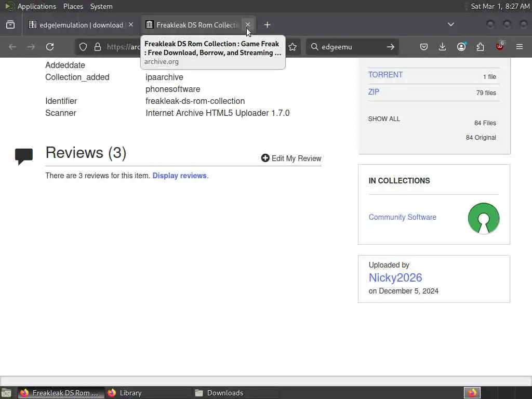Image resolution: width=532 pixels, height=399 pixels.
Task: Click the Display reviews link
Action: coord(179,176)
